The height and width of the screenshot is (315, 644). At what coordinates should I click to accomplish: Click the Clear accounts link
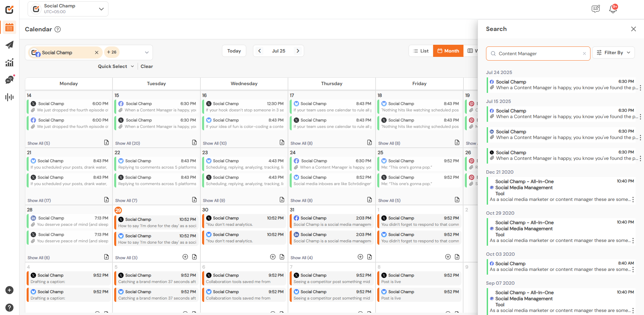[x=147, y=66]
